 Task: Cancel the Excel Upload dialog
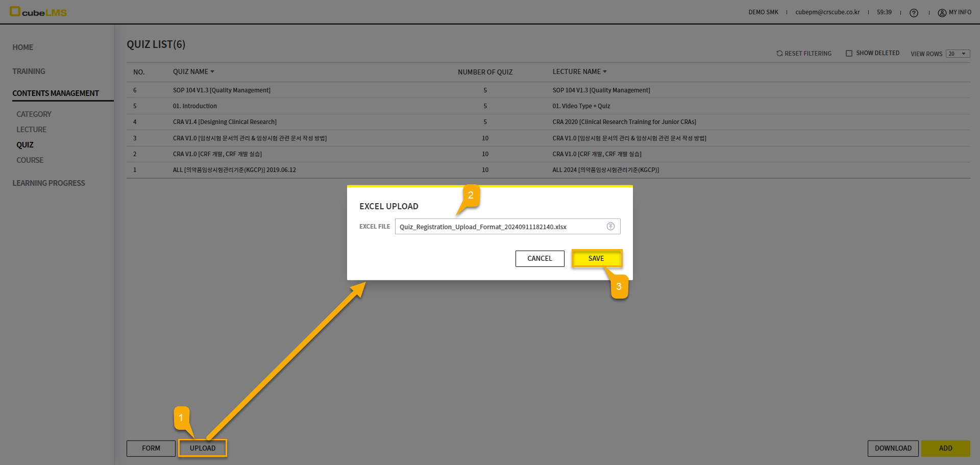coord(540,259)
